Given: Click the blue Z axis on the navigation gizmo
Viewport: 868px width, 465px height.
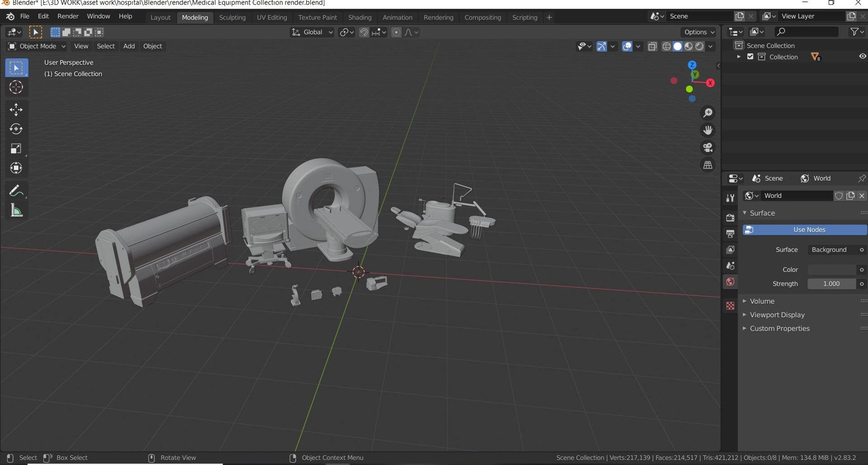Looking at the screenshot, I should pyautogui.click(x=692, y=65).
